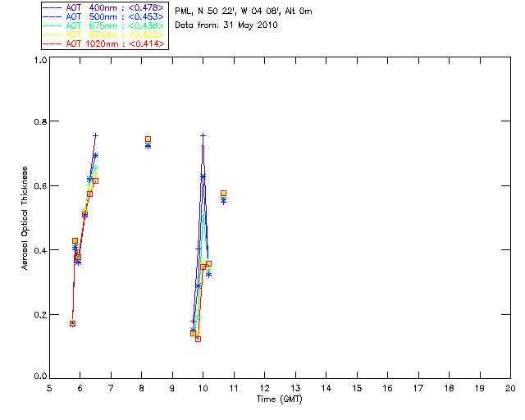The width and height of the screenshot is (525, 420).
Task: Click the blue asterisk at the 10 GMT peak
Action: 203,177
